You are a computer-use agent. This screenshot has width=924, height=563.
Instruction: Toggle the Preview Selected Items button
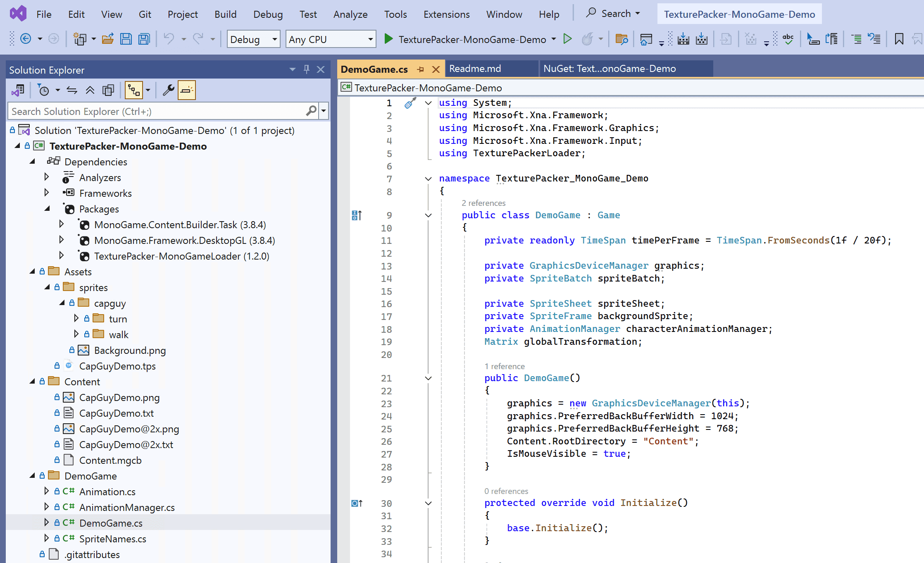click(x=186, y=90)
